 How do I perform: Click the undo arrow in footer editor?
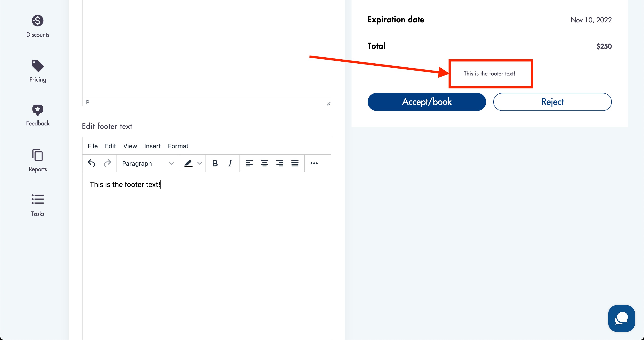coord(91,163)
